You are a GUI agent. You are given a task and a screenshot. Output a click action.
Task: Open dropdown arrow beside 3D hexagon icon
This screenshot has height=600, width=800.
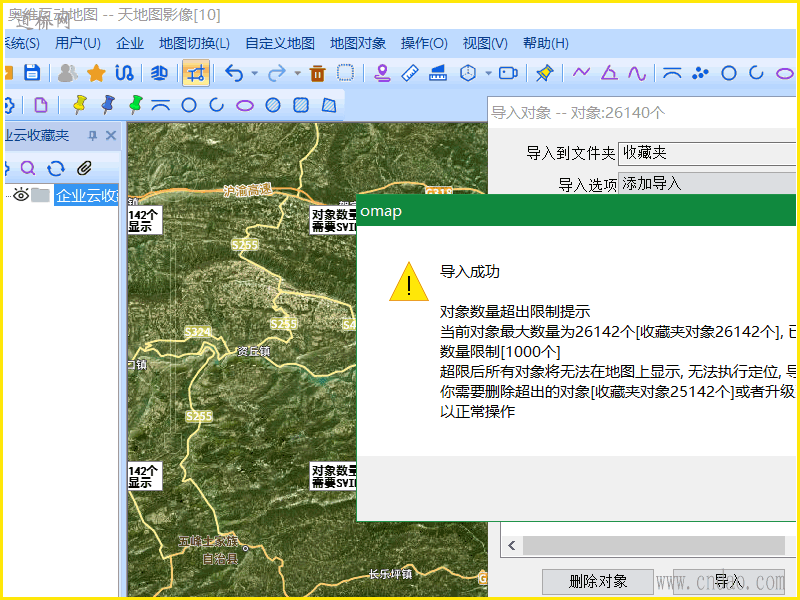tap(488, 73)
